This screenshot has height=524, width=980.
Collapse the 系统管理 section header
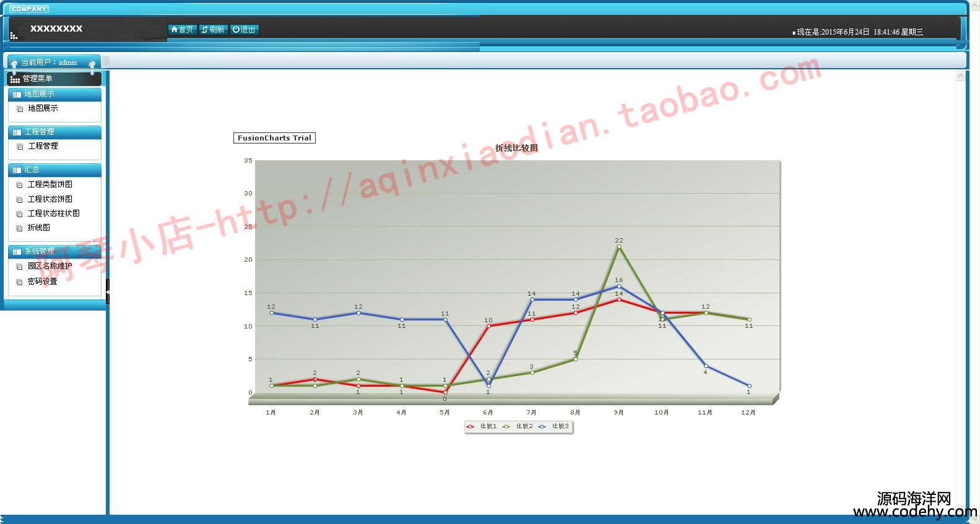54,251
